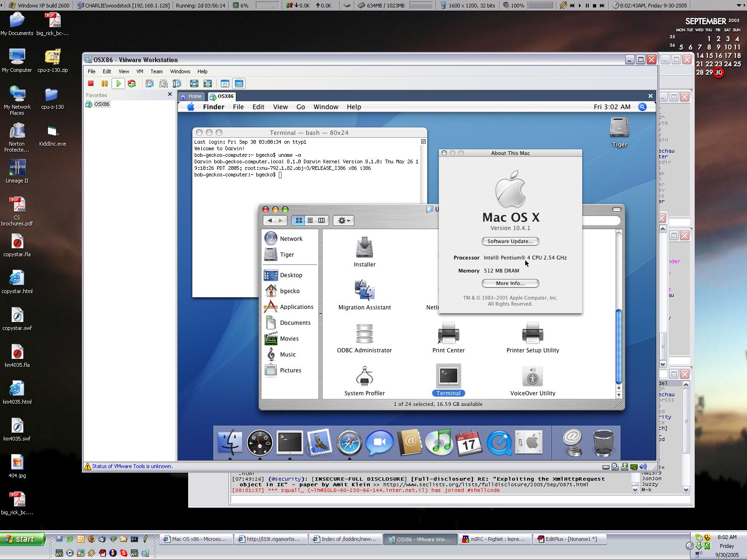This screenshot has height=560, width=747.
Task: Click the Windows start button
Action: [22, 539]
